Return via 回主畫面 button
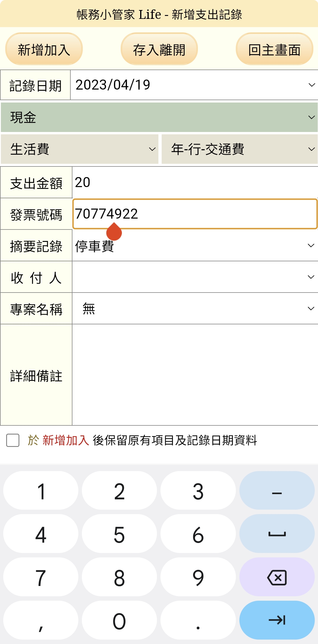Screen dimensions: 318x644 coord(274,49)
